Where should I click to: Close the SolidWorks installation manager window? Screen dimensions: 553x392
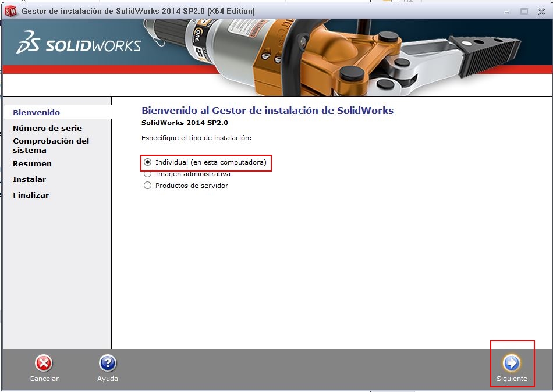(541, 11)
